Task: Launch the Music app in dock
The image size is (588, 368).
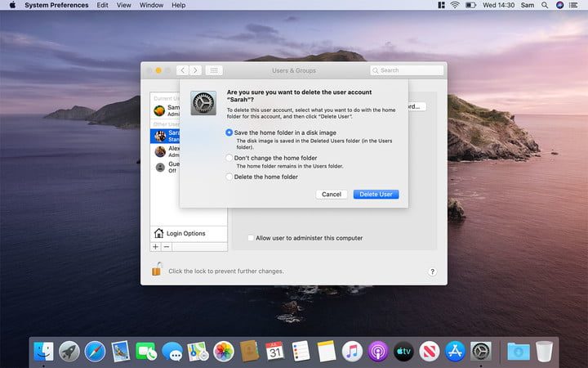Action: (x=352, y=352)
